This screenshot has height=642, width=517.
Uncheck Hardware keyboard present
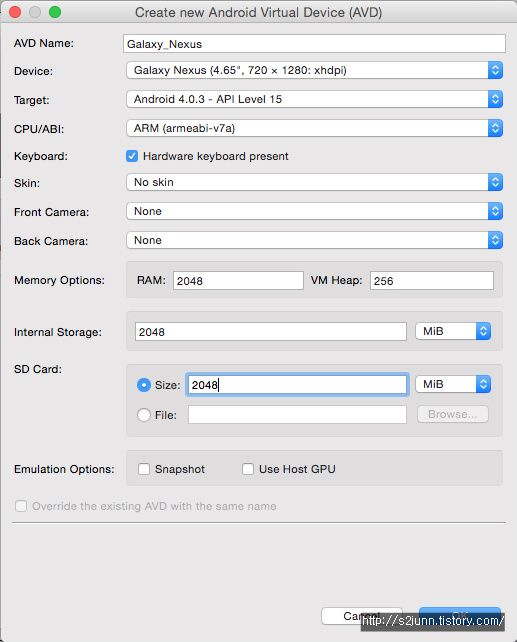point(132,156)
